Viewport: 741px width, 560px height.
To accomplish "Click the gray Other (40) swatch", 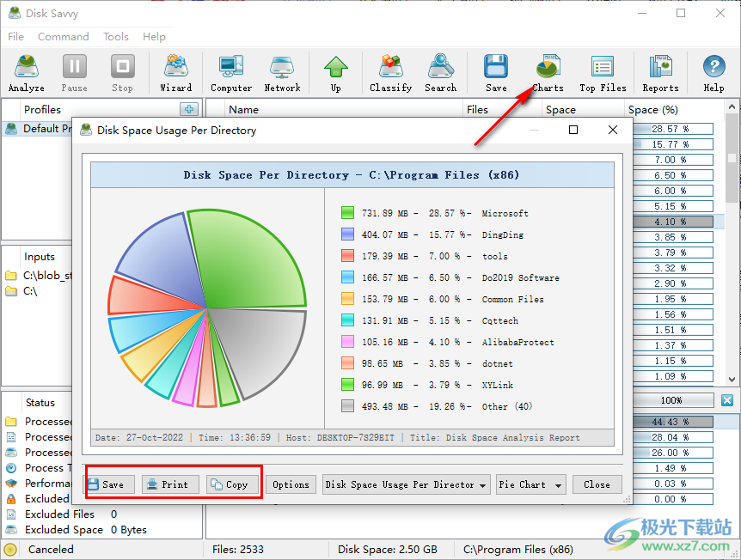I will [x=348, y=406].
